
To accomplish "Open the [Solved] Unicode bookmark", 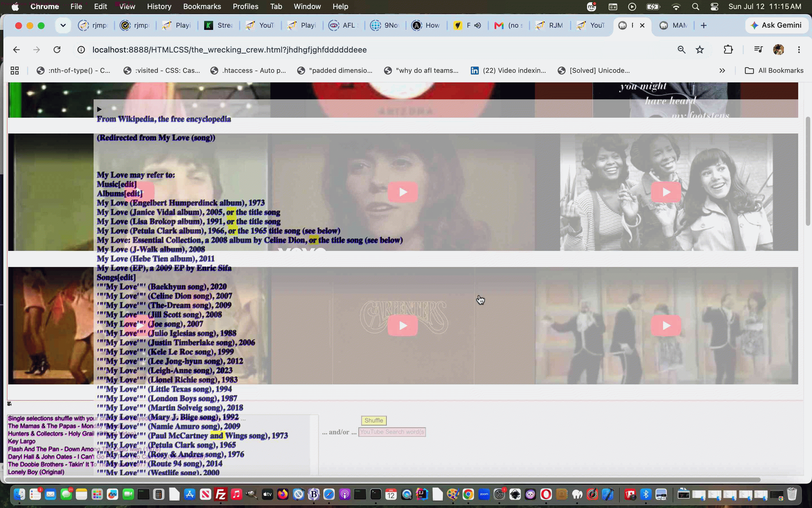I will (593, 71).
